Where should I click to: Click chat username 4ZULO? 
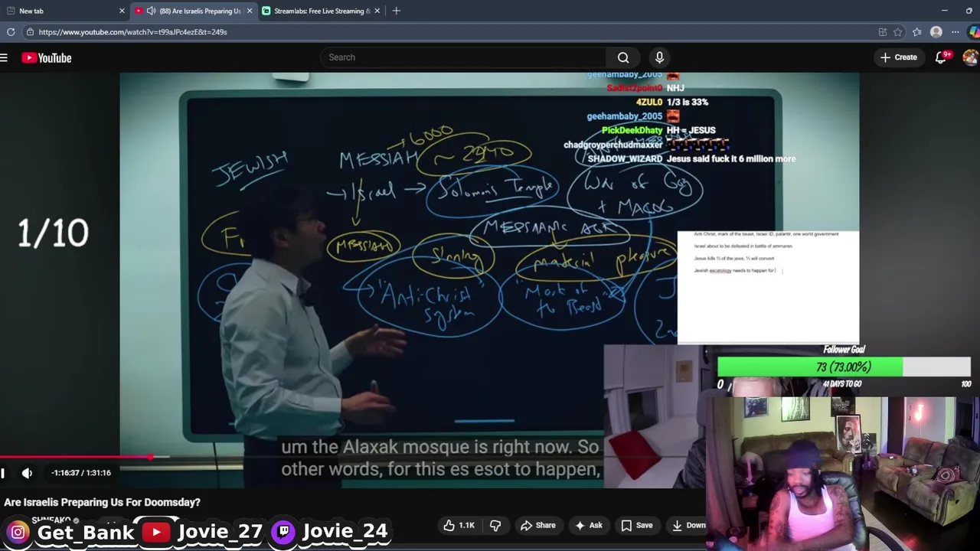[x=649, y=102]
